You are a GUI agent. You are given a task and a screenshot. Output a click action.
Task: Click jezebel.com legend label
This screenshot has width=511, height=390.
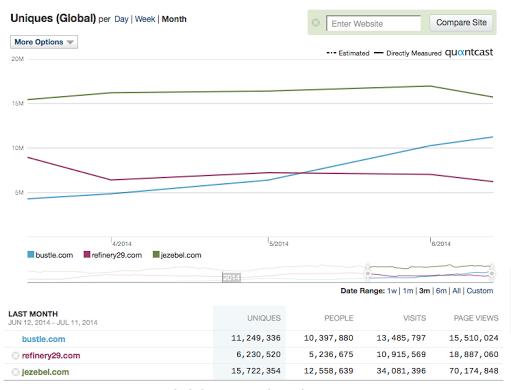[181, 255]
